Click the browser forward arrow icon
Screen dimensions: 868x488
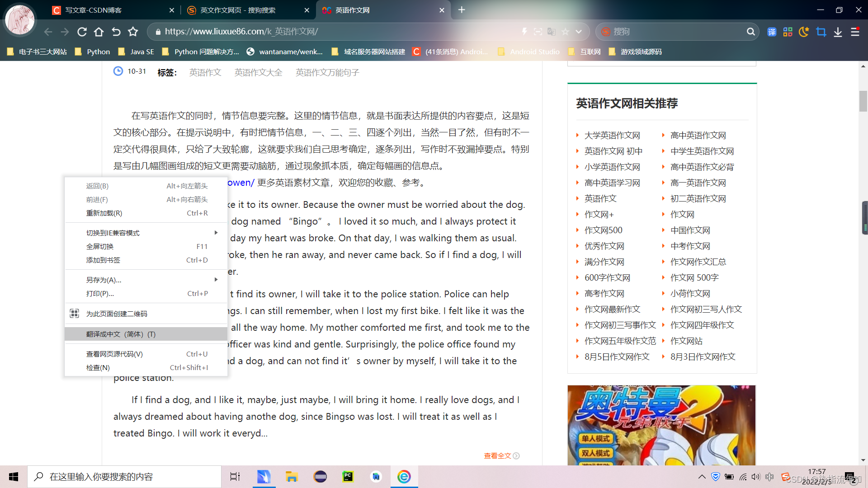[x=65, y=32]
